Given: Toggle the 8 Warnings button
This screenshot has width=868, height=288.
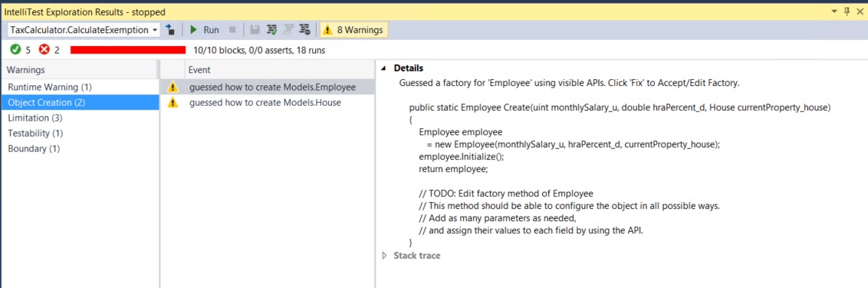Looking at the screenshot, I should click(353, 30).
